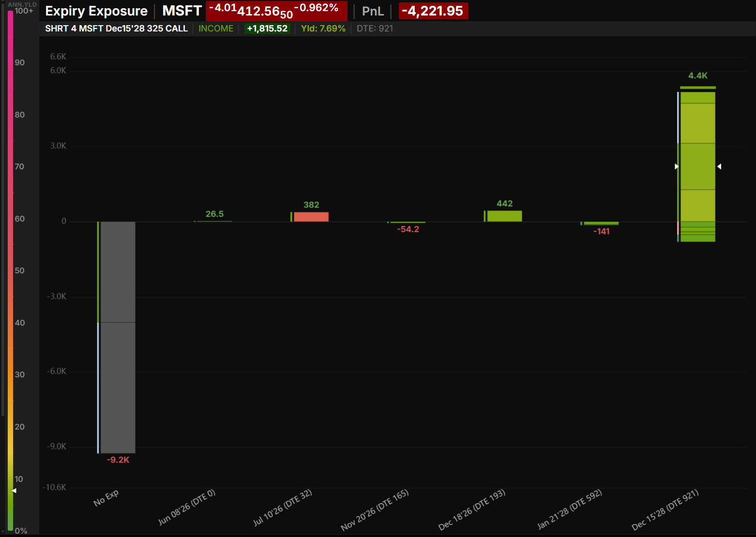Click the Yld: 7.69% text
Screen dimensions: 756x537
click(x=323, y=29)
